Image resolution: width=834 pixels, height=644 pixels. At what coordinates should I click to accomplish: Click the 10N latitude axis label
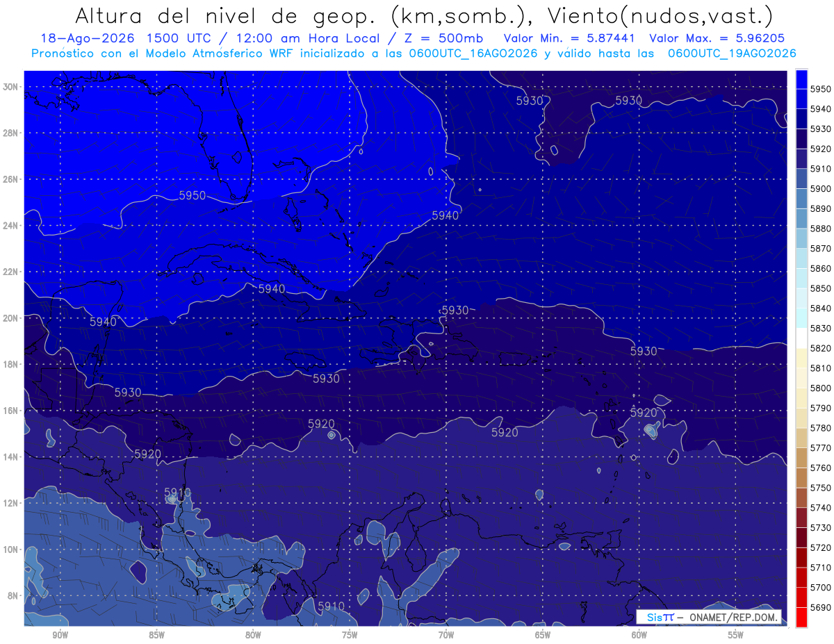pos(10,550)
